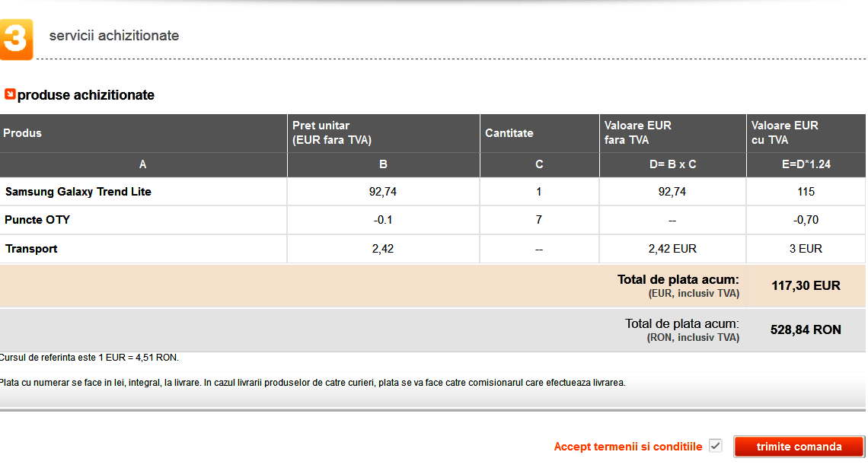Select the produse achizitionate heading text
The width and height of the screenshot is (868, 471).
86,95
